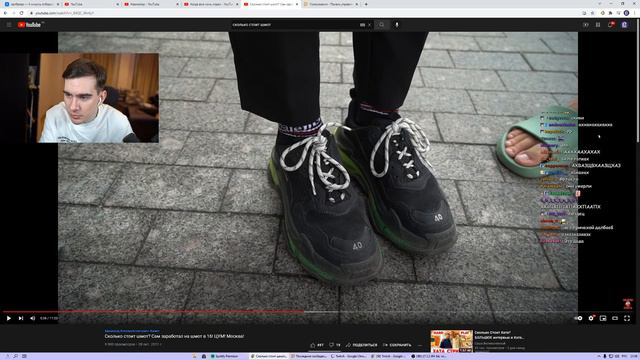
Task: Open the Create video camera icon
Action: [585, 25]
